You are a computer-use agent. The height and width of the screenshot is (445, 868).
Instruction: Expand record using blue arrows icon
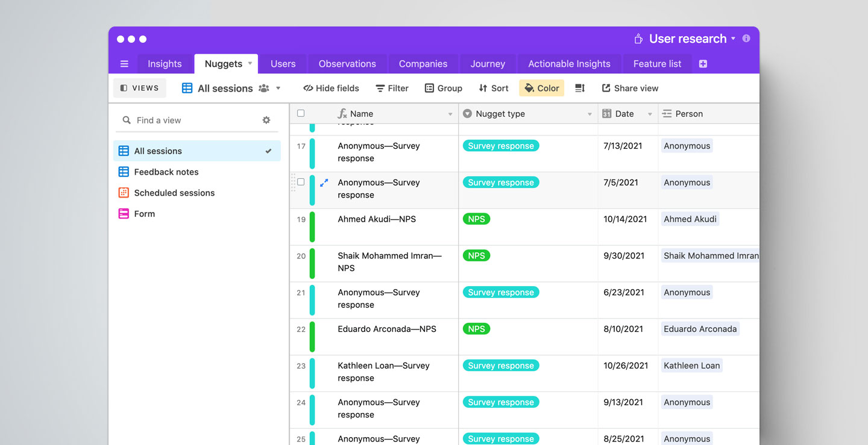tap(324, 182)
